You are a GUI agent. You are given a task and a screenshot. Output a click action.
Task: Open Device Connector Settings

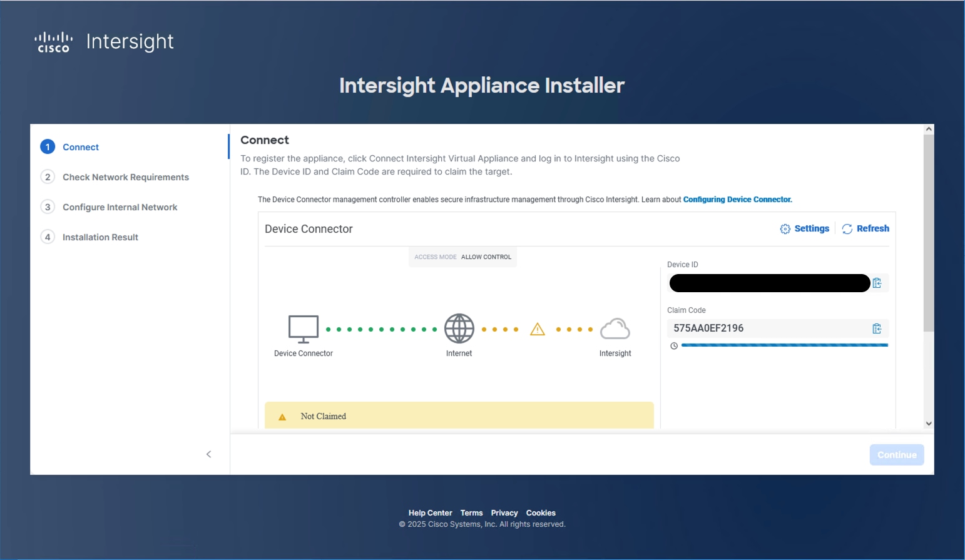point(805,228)
